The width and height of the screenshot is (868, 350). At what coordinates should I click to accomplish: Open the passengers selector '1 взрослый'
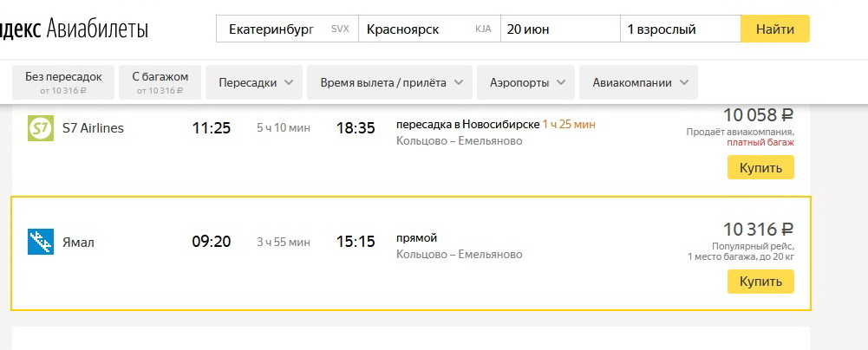681,29
